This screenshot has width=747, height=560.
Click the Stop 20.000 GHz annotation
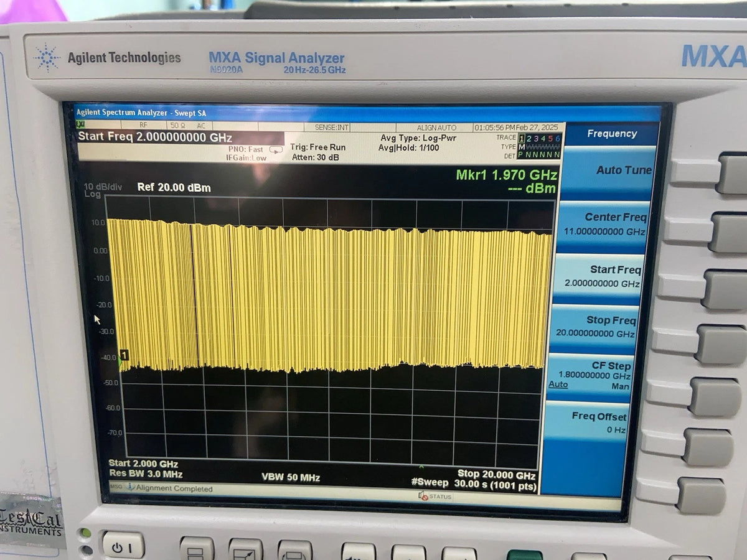[x=497, y=474]
